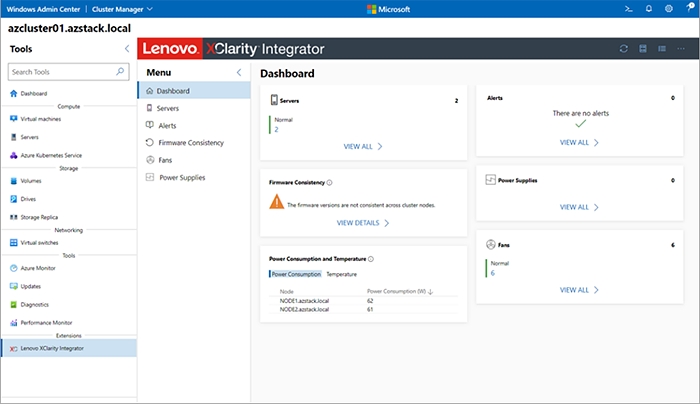
Task: Click Power Consumption and Temperature info icon
Action: click(371, 259)
